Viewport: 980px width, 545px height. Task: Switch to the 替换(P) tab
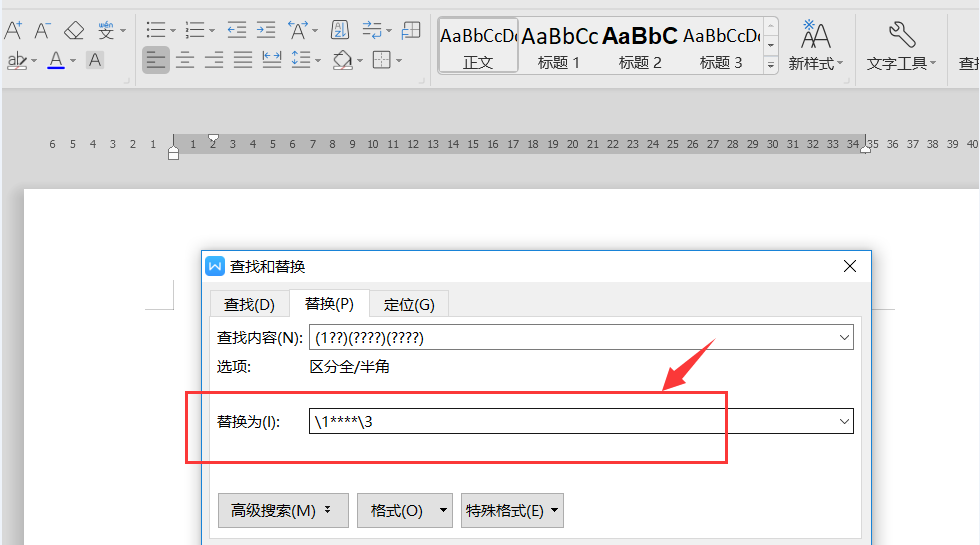(x=329, y=304)
